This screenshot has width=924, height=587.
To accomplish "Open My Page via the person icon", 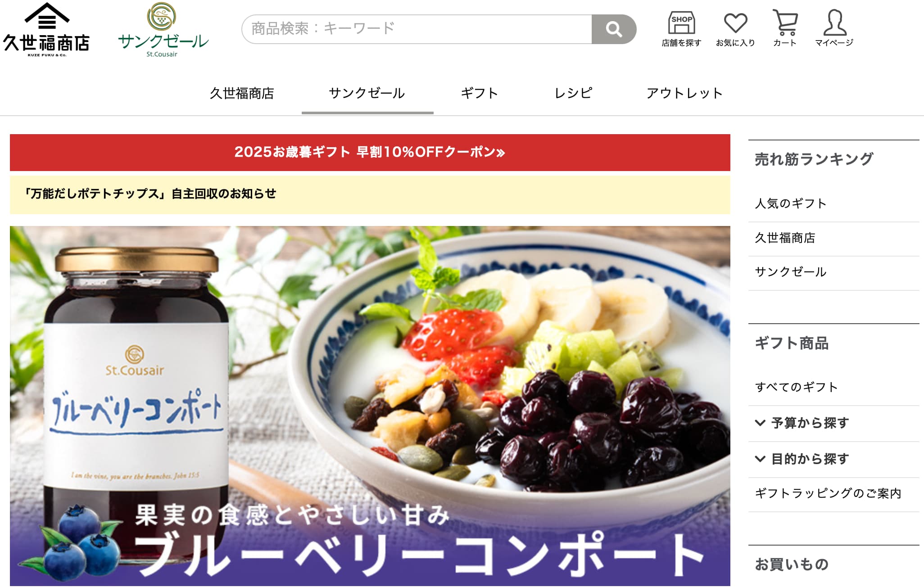I will pyautogui.click(x=834, y=29).
